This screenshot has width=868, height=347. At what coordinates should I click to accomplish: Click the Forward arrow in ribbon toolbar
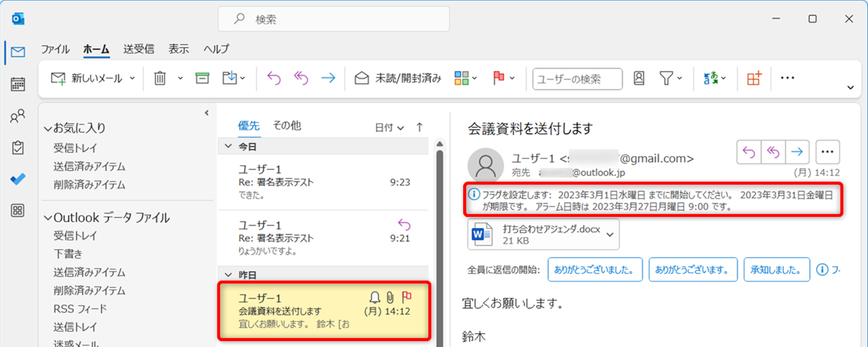pos(328,78)
